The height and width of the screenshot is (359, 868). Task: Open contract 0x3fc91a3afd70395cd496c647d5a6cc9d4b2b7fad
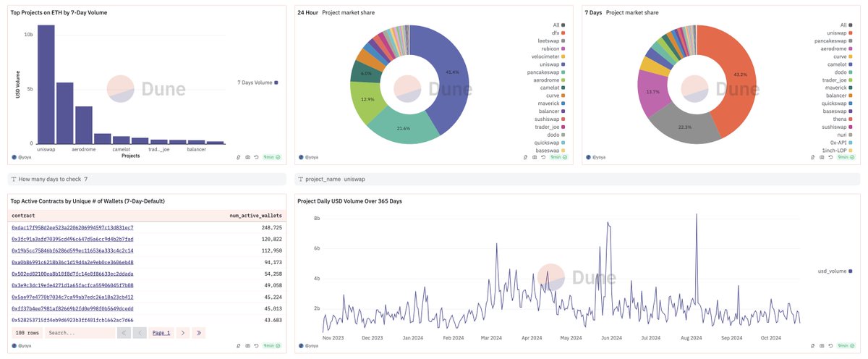click(x=72, y=239)
